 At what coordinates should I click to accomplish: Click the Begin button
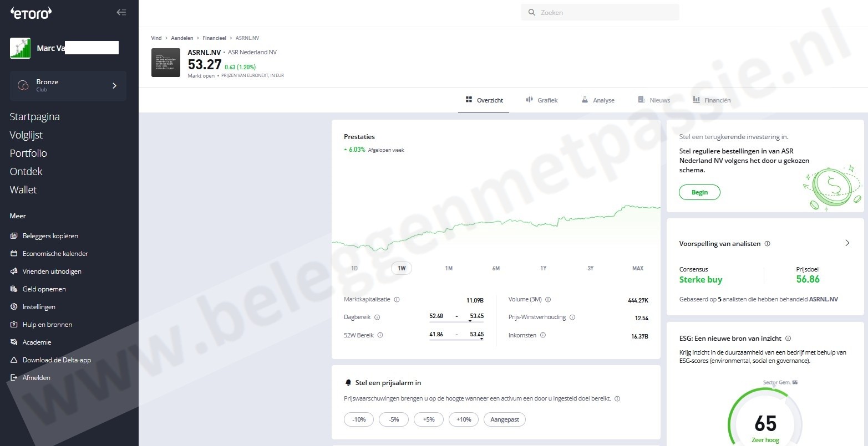pos(699,192)
